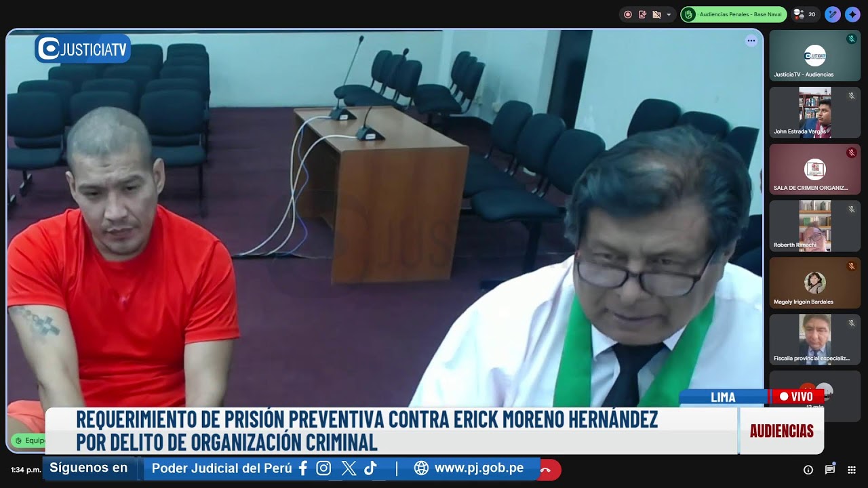The width and height of the screenshot is (868, 488).
Task: Click the meeting details info icon
Action: click(808, 470)
